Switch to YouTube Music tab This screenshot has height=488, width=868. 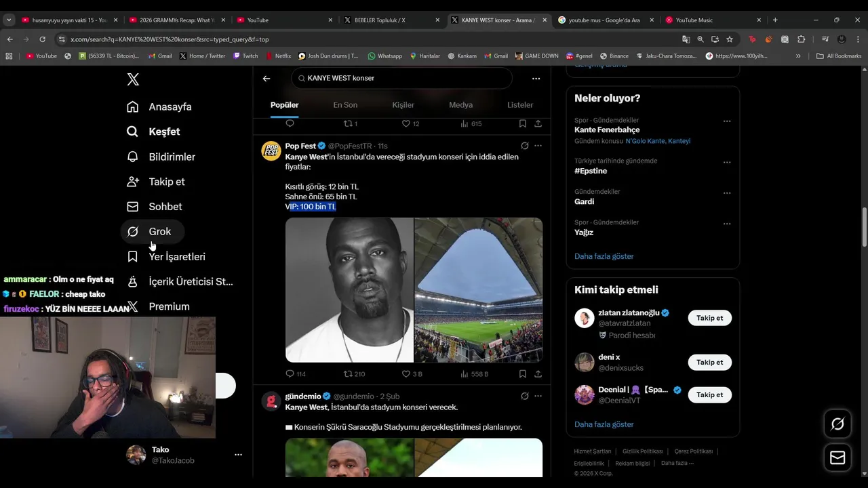point(714,20)
